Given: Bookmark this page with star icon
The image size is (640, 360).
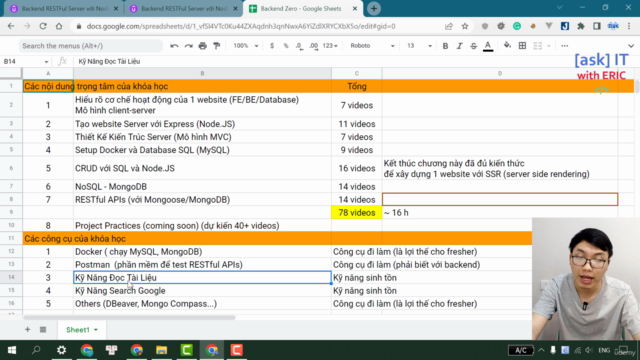Looking at the screenshot, I should 465,26.
